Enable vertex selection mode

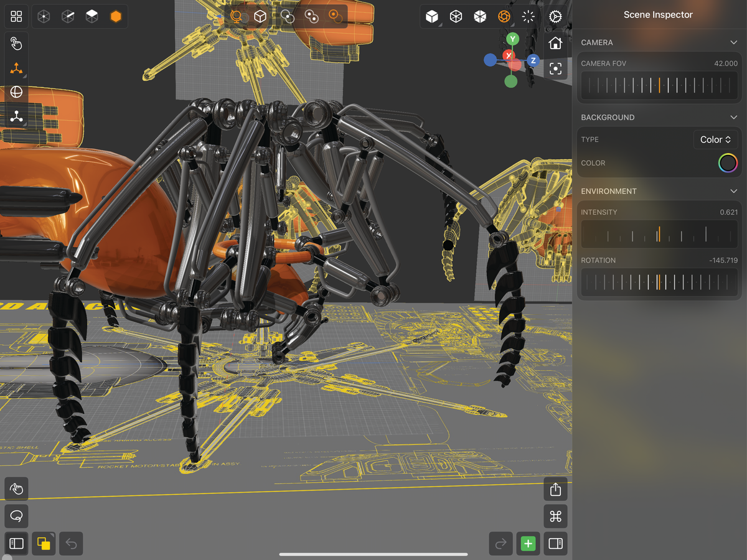43,16
